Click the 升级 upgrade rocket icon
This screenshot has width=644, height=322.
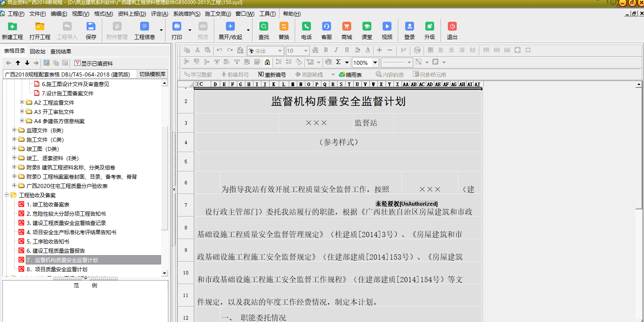(x=429, y=27)
